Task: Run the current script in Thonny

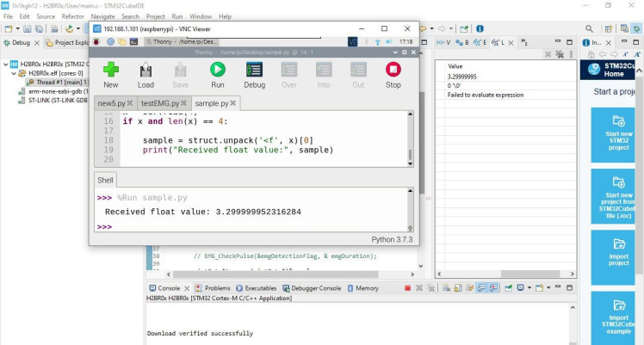Action: tap(218, 74)
